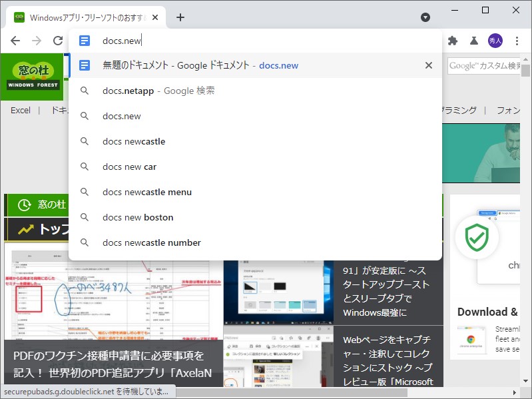Click the man-with-laptop banner ad
This screenshot has height=399, width=532.
point(481,153)
